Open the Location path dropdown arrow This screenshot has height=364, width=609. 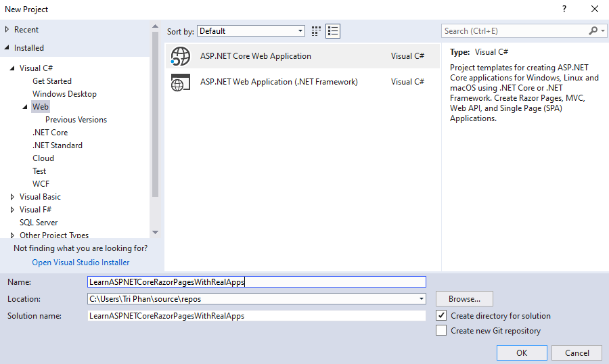(x=421, y=299)
